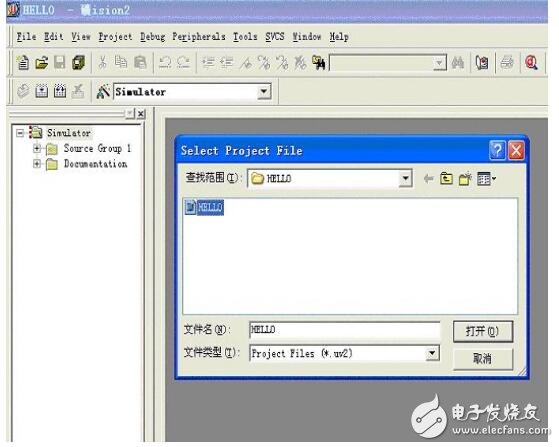Open the Project menu

point(115,37)
